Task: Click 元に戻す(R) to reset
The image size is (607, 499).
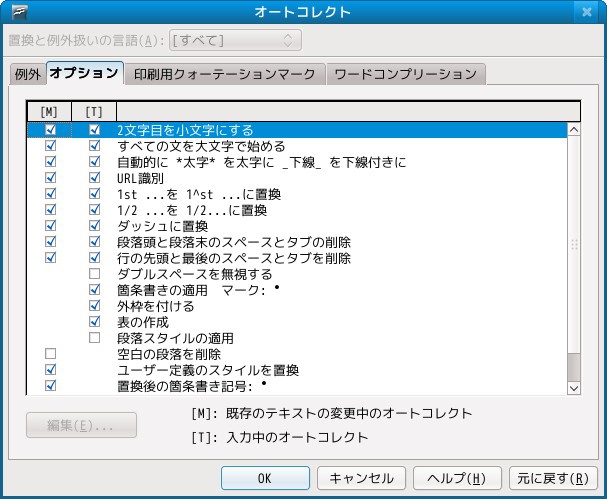Action: tap(553, 478)
